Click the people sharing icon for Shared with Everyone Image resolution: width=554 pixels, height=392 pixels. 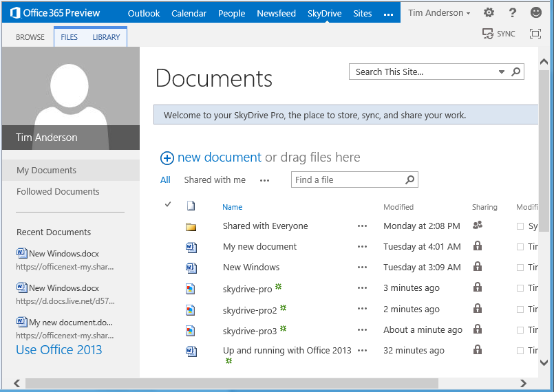478,225
